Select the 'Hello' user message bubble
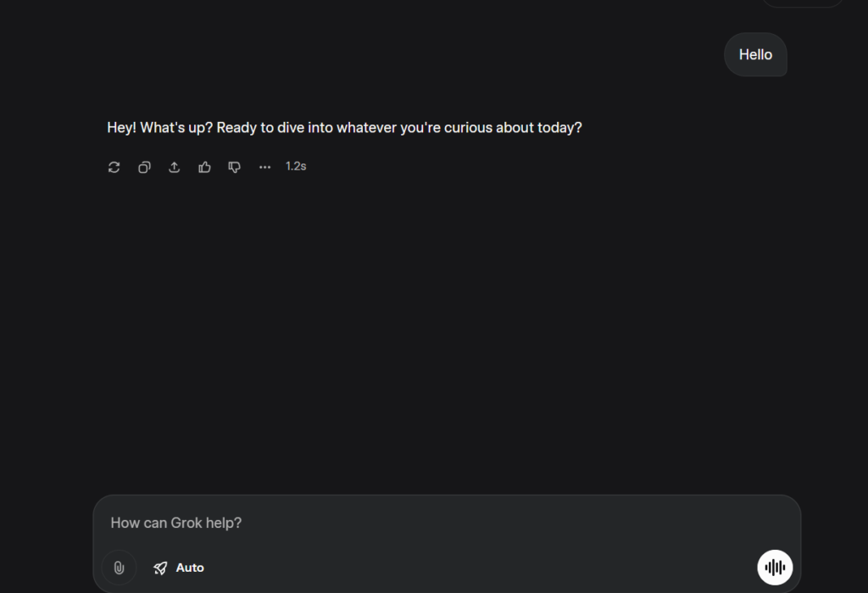The height and width of the screenshot is (593, 868). [755, 54]
